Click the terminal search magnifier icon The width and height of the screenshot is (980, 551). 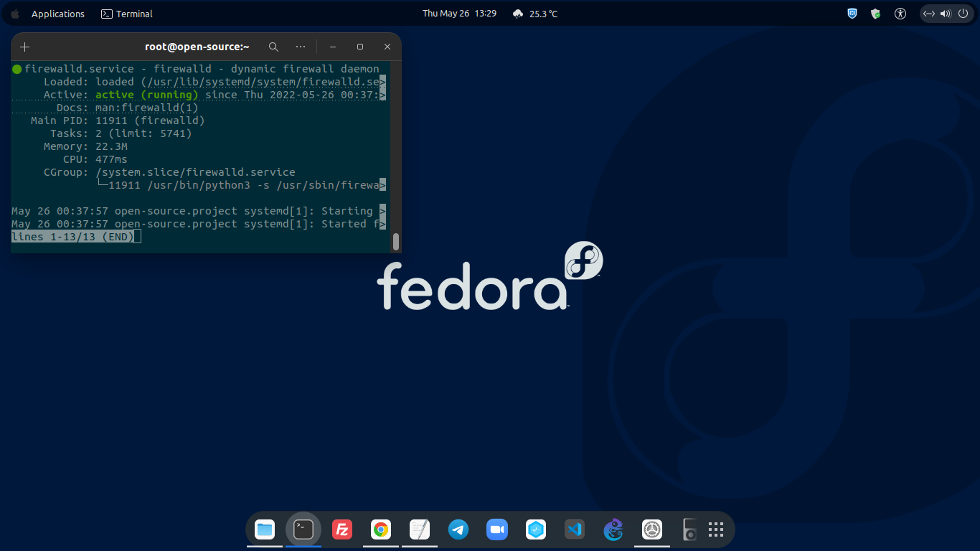[x=273, y=47]
